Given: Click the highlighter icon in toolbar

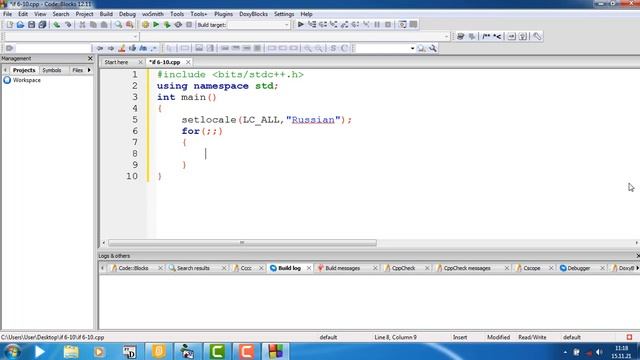Looking at the screenshot, I should point(122,48).
